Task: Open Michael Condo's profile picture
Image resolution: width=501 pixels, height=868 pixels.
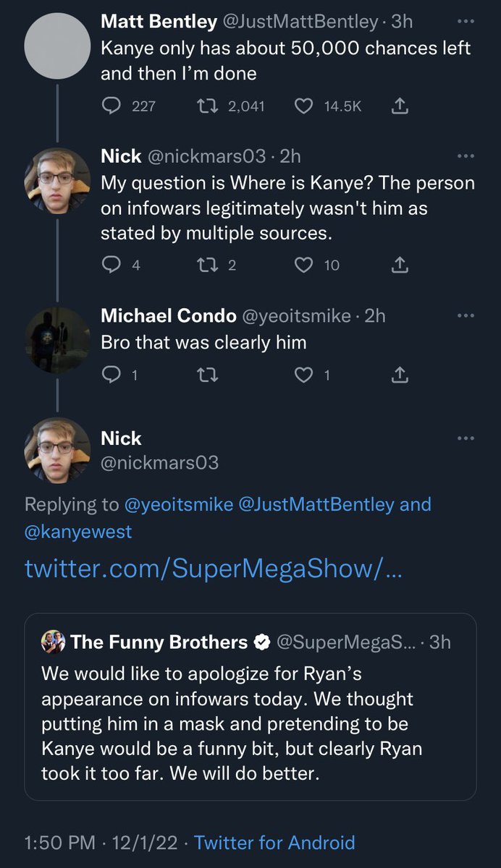Action: click(x=57, y=340)
